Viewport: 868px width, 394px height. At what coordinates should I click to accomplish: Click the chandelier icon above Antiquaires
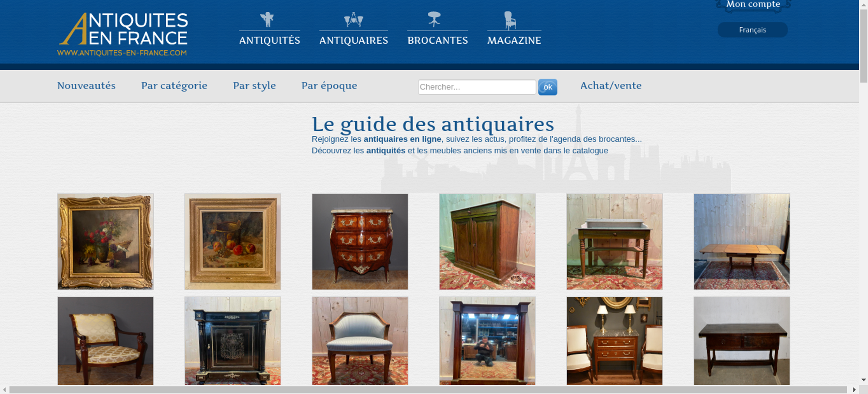[353, 20]
